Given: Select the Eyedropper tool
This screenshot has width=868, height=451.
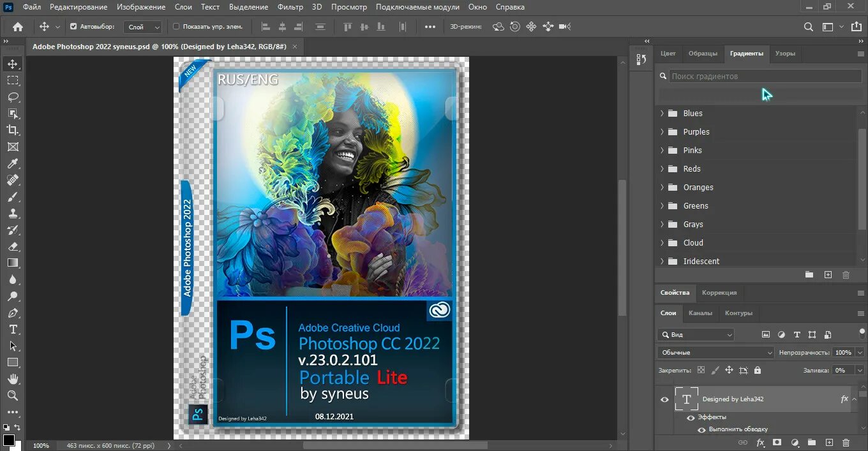Looking at the screenshot, I should point(13,164).
